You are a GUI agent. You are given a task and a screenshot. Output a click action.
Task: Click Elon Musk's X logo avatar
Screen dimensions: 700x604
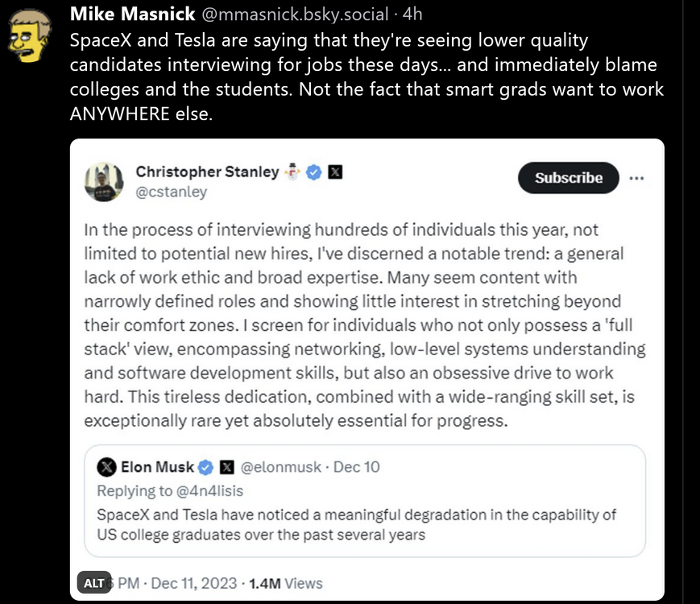pyautogui.click(x=107, y=467)
